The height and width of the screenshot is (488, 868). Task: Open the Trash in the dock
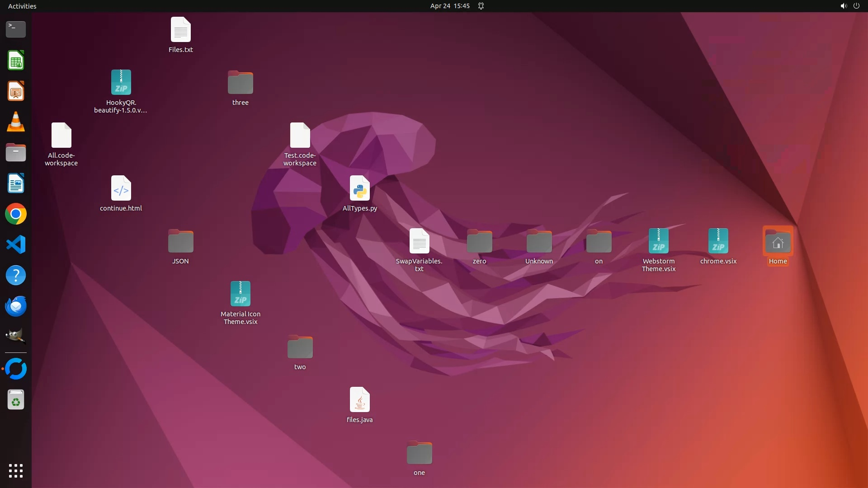(16, 400)
